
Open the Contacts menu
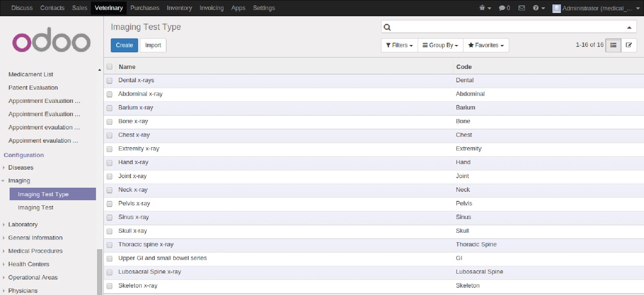[52, 8]
